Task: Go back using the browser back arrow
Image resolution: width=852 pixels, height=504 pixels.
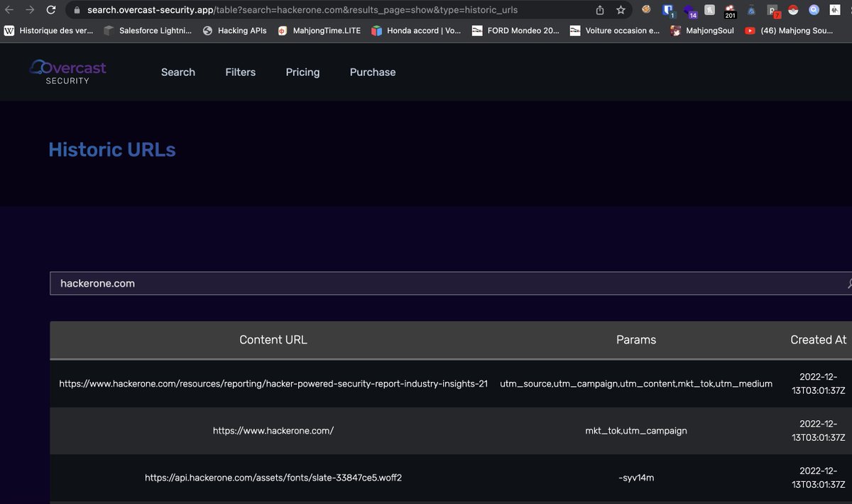Action: point(9,10)
